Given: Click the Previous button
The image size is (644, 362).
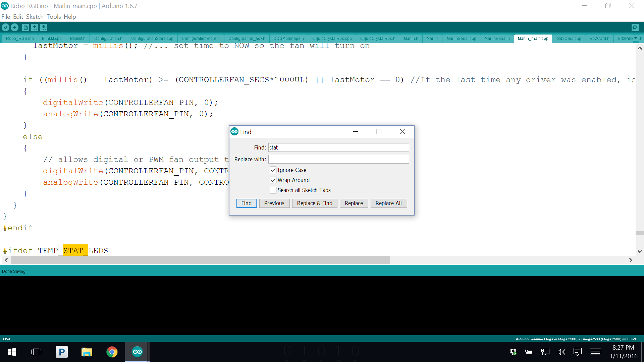Looking at the screenshot, I should point(274,203).
